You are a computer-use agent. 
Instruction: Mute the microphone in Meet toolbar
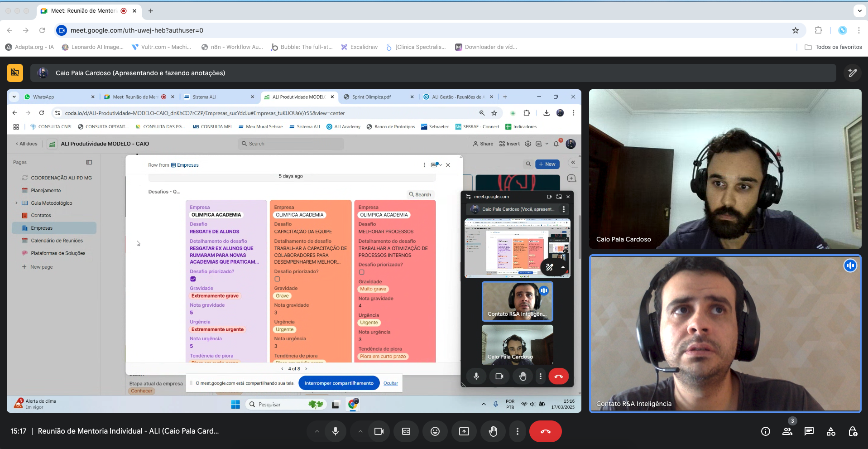click(336, 431)
